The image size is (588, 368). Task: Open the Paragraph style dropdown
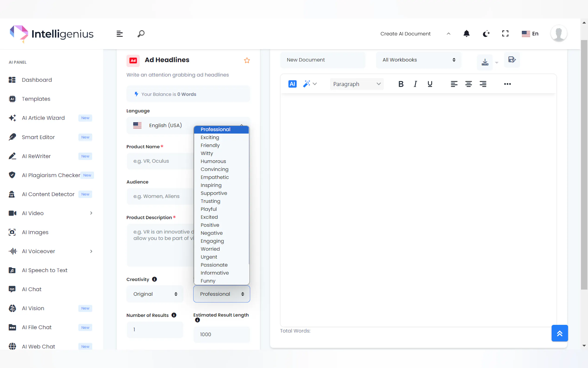pos(356,84)
